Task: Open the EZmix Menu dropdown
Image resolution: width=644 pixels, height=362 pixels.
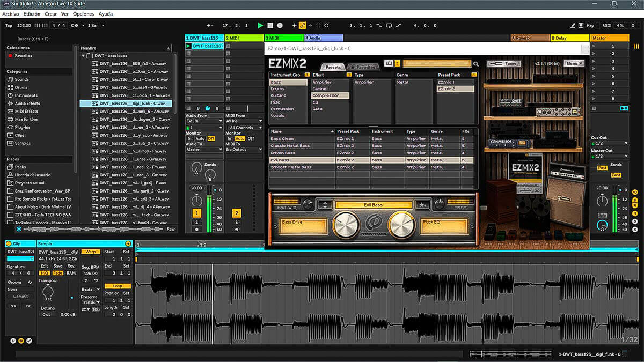Action: [x=574, y=64]
